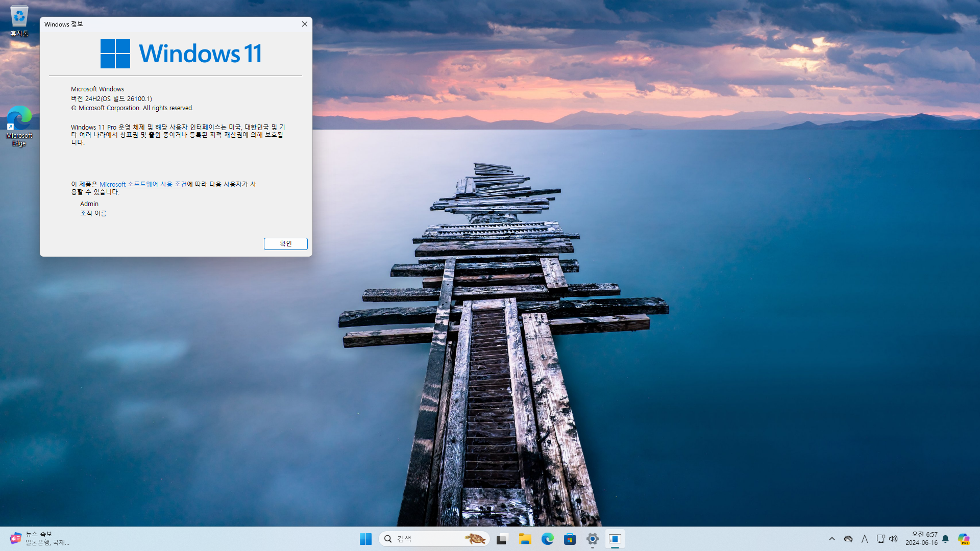Click the OneDrive cloud tray icon
The height and width of the screenshot is (551, 980).
pos(848,539)
